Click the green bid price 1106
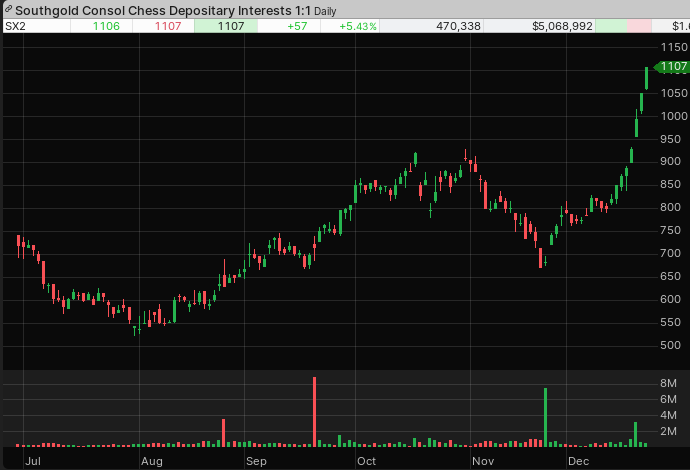The width and height of the screenshot is (690, 470). coord(106,26)
